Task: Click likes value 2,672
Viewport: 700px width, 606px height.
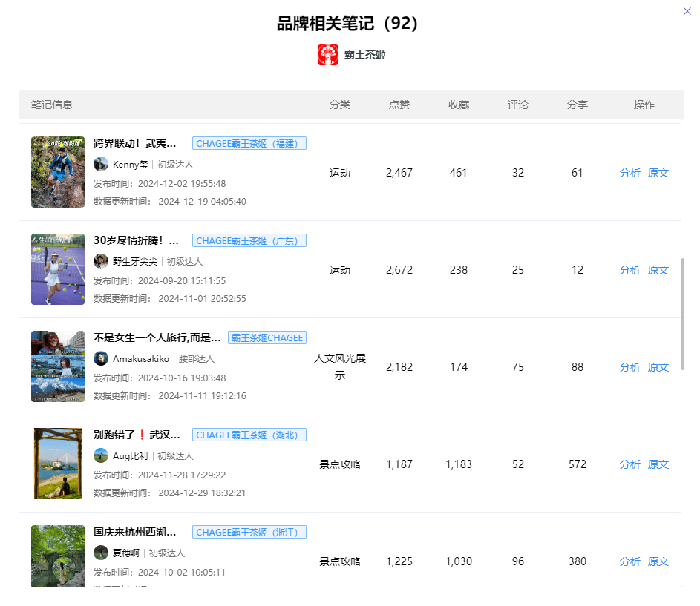Action: point(399,270)
